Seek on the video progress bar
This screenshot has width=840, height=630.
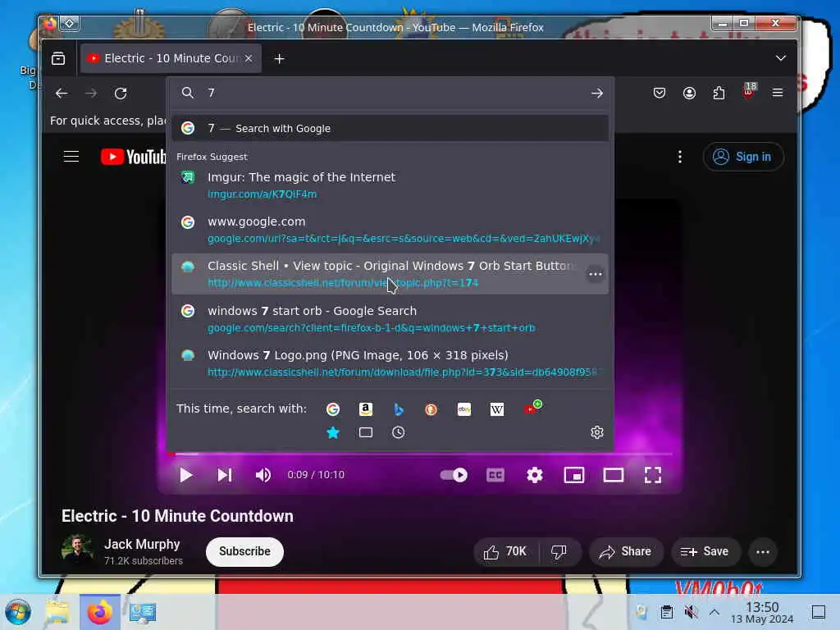[x=419, y=454]
